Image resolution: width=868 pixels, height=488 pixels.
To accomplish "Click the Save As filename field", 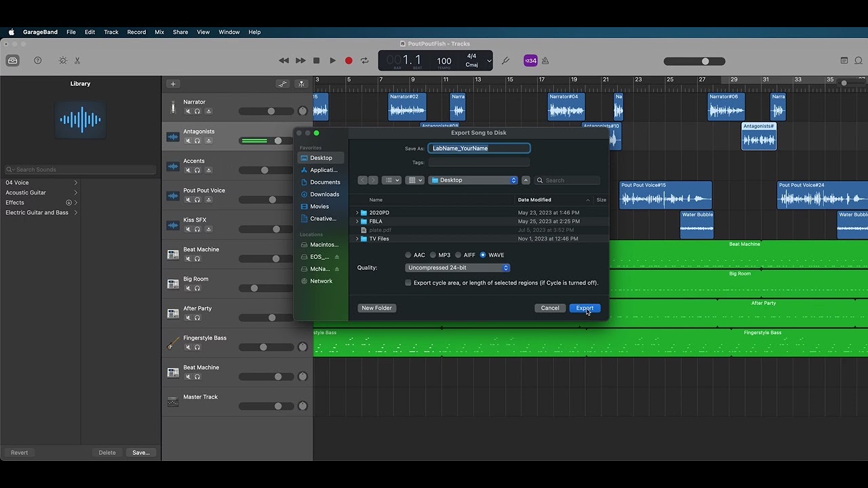I will [x=479, y=148].
